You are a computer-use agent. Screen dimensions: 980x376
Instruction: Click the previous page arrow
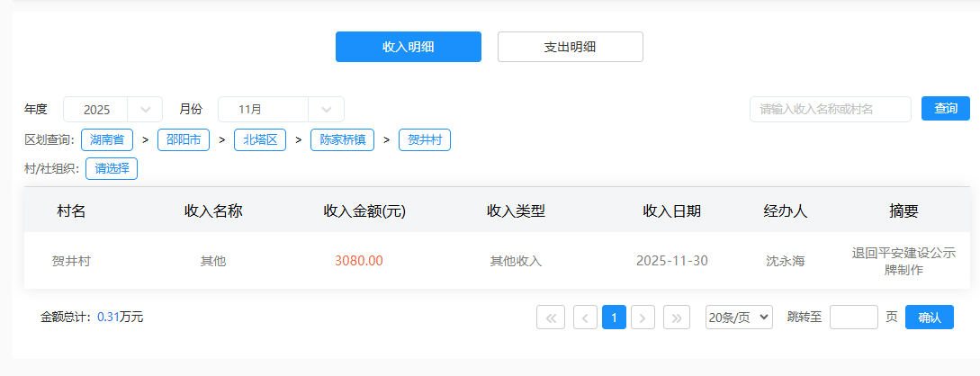pos(585,318)
